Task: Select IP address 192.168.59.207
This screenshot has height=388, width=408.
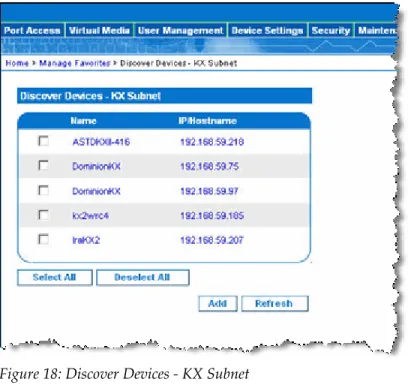Action: pos(212,240)
